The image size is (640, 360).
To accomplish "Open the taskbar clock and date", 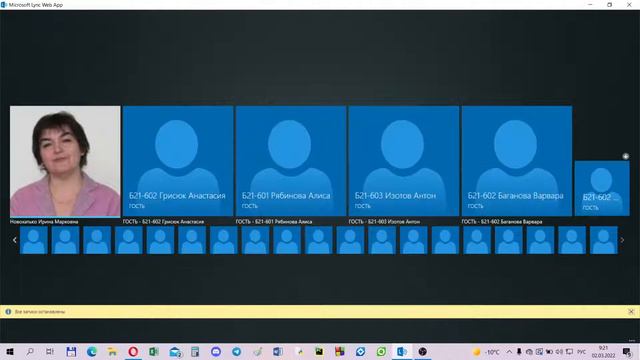I will click(x=603, y=352).
